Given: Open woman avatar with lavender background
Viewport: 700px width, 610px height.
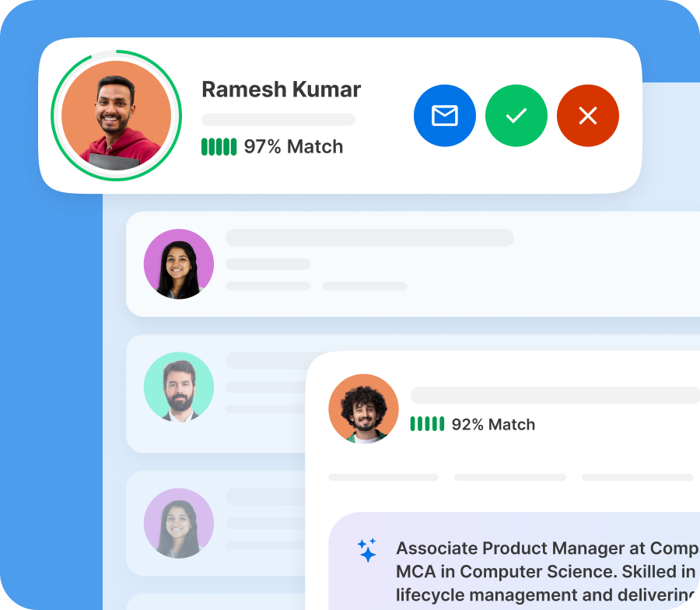Looking at the screenshot, I should point(179,523).
